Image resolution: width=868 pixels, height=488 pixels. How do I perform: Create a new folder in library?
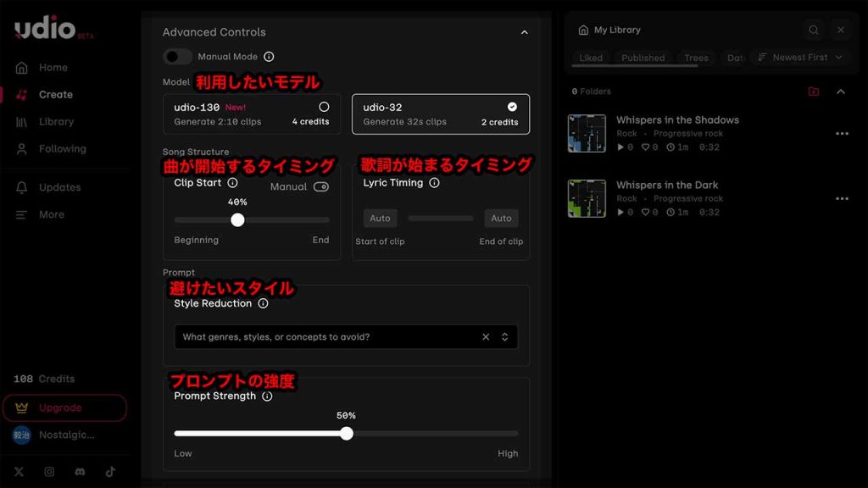click(813, 91)
